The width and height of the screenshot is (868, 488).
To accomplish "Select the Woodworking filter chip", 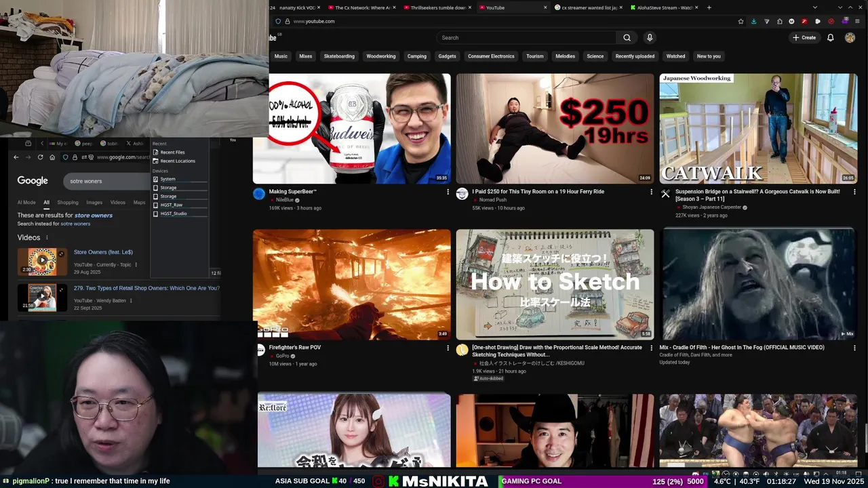I will pos(381,56).
